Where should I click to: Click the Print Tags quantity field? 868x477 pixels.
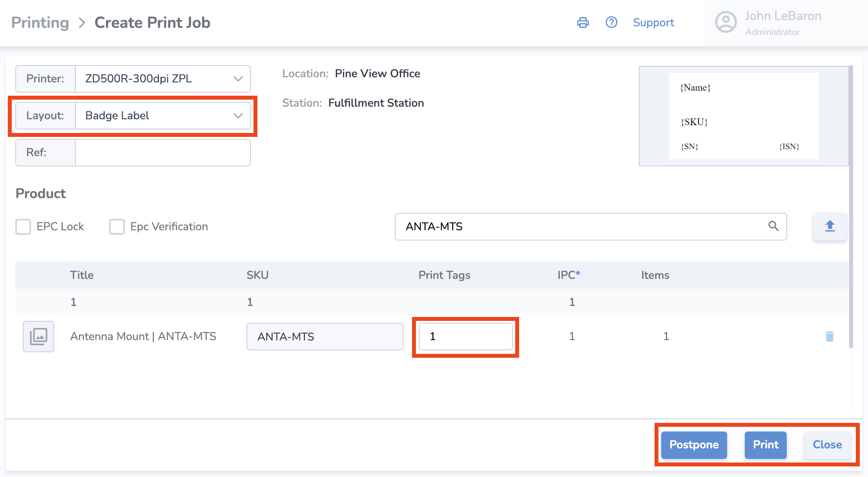click(x=465, y=337)
